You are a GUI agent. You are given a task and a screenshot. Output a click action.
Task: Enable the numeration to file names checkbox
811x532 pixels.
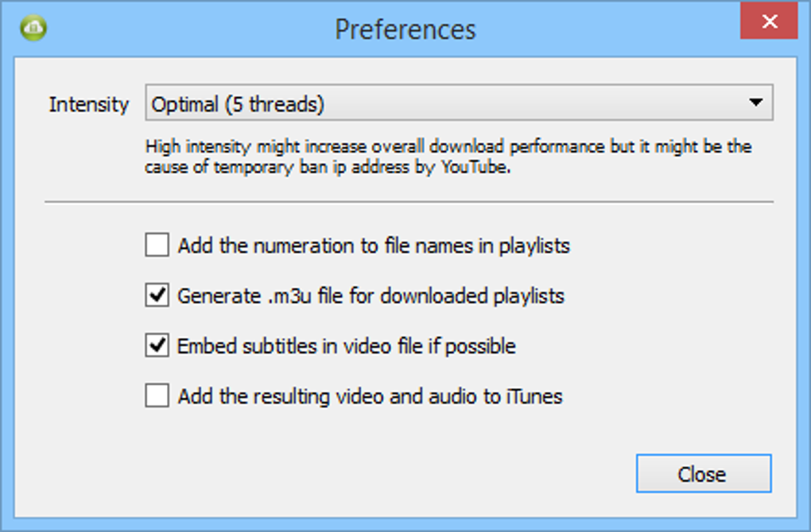coord(157,246)
